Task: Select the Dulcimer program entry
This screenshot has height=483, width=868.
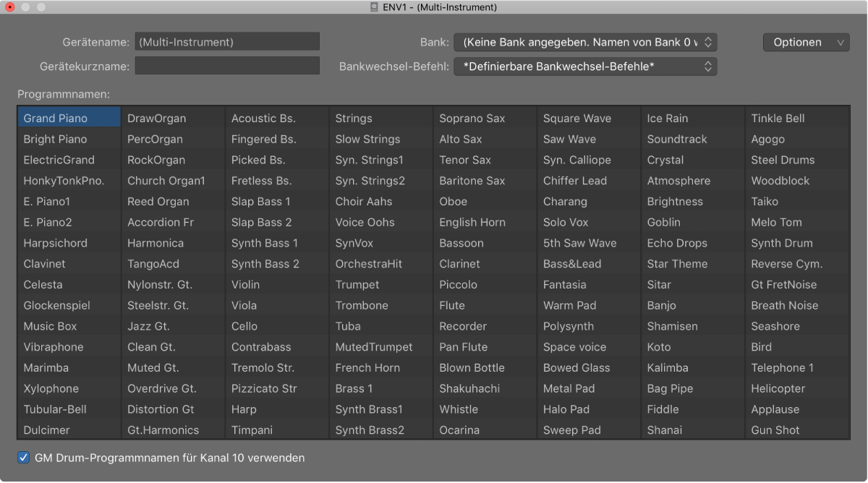Action: 69,430
